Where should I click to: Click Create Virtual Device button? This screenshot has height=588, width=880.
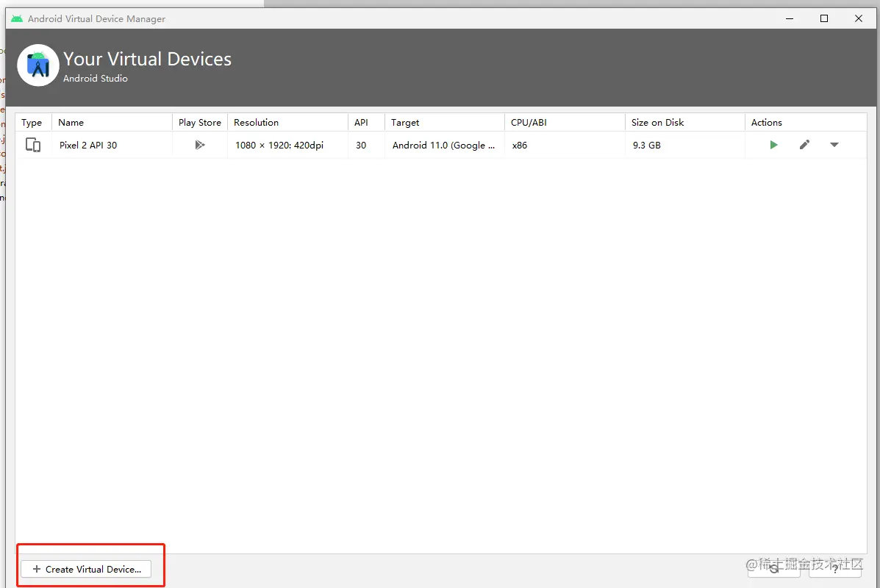pyautogui.click(x=86, y=569)
